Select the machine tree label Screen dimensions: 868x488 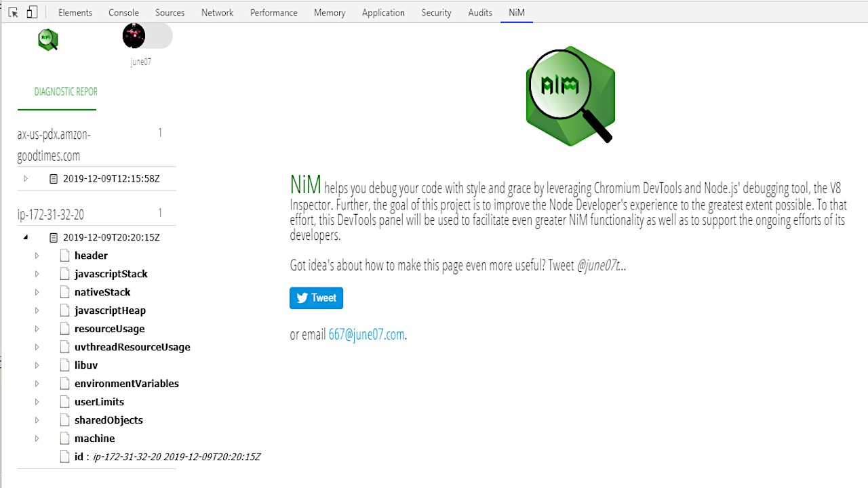[x=94, y=439]
